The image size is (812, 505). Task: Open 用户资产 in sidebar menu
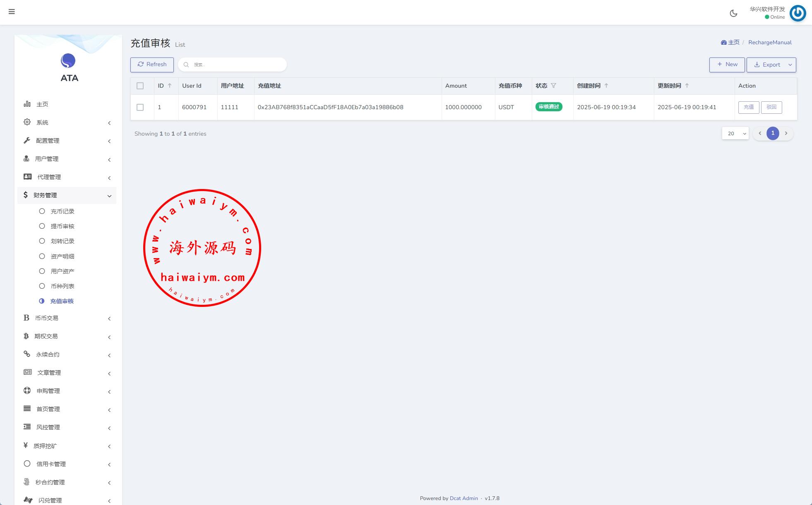pos(62,271)
